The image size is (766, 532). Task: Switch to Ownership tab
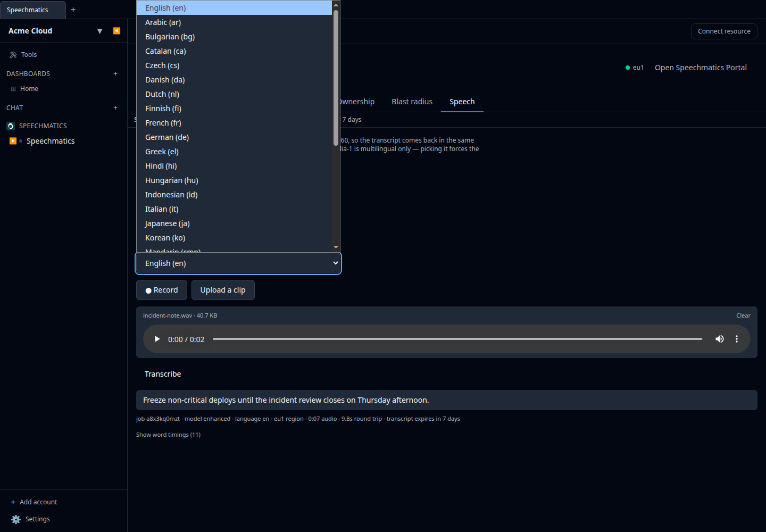[357, 102]
